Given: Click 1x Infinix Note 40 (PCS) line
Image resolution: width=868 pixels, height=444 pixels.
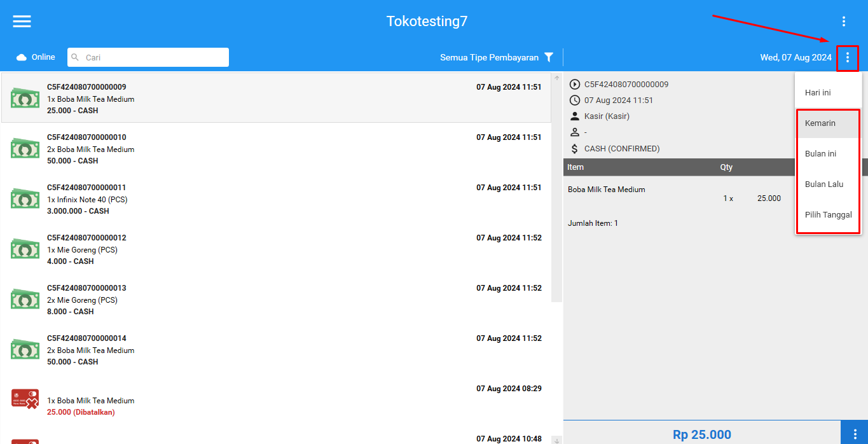Looking at the screenshot, I should (87, 200).
